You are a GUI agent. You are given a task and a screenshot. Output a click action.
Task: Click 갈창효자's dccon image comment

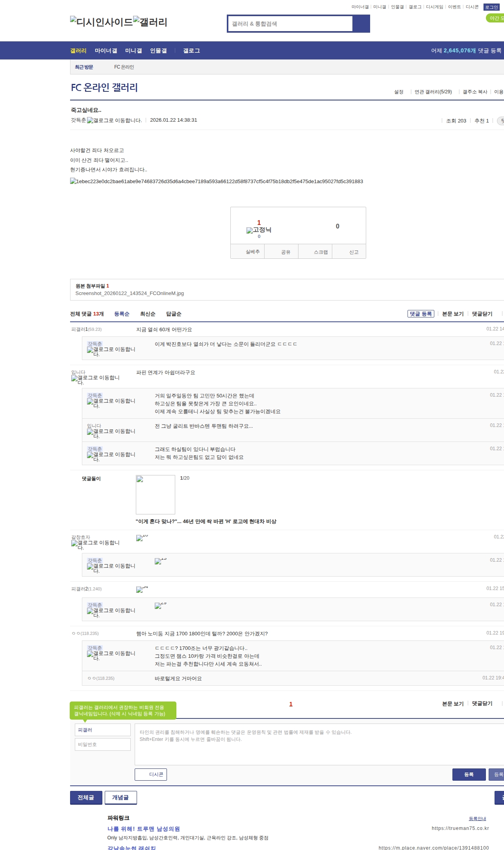point(142,538)
